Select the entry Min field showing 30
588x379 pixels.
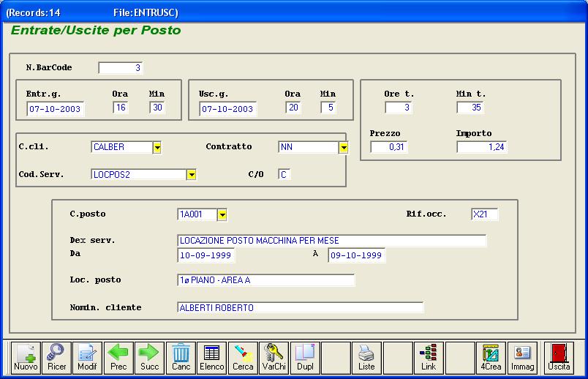[157, 108]
